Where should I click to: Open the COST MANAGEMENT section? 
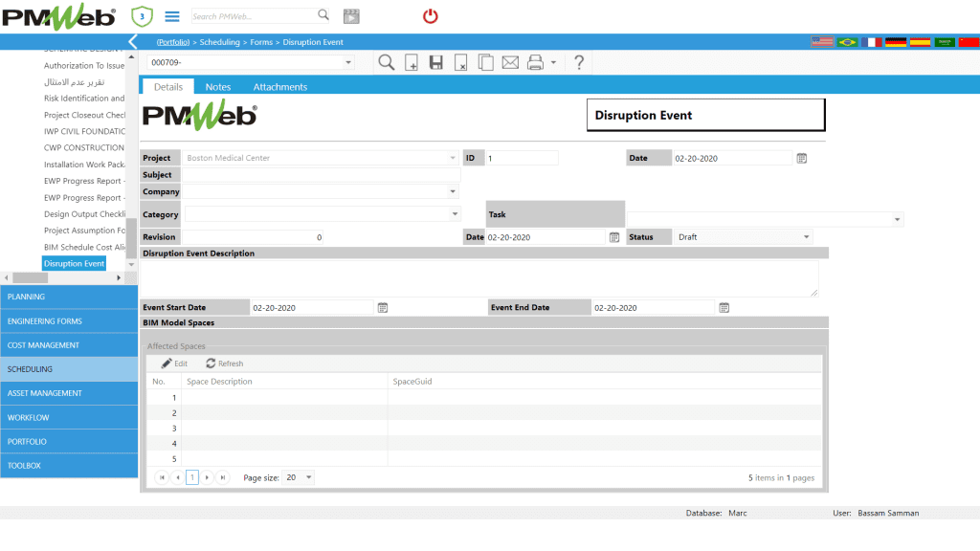tap(69, 344)
